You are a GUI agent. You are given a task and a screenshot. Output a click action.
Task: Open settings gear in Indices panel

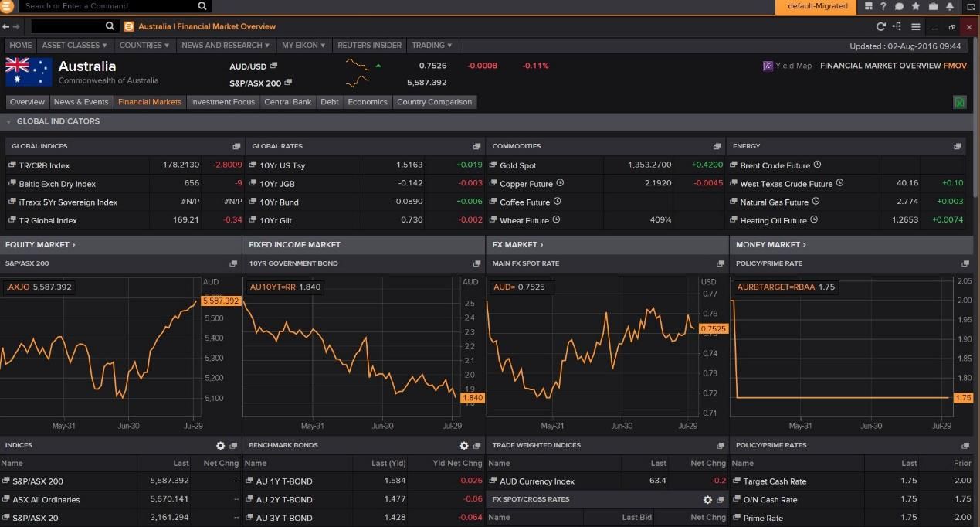coord(220,446)
